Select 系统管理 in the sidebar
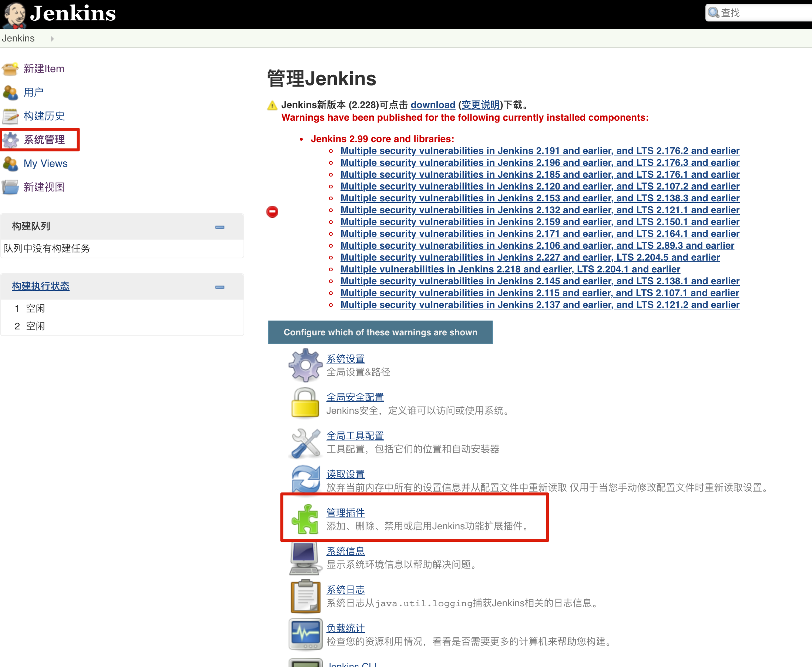The image size is (812, 667). pyautogui.click(x=44, y=140)
